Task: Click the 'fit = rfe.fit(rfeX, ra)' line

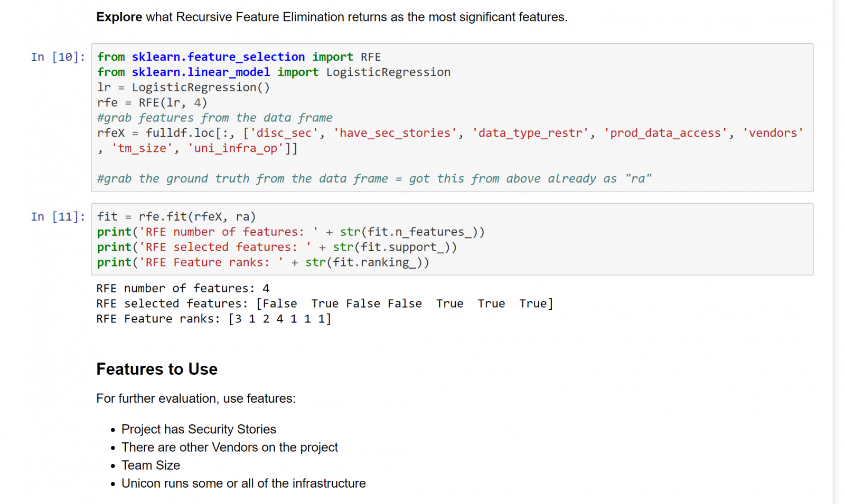Action: [176, 217]
